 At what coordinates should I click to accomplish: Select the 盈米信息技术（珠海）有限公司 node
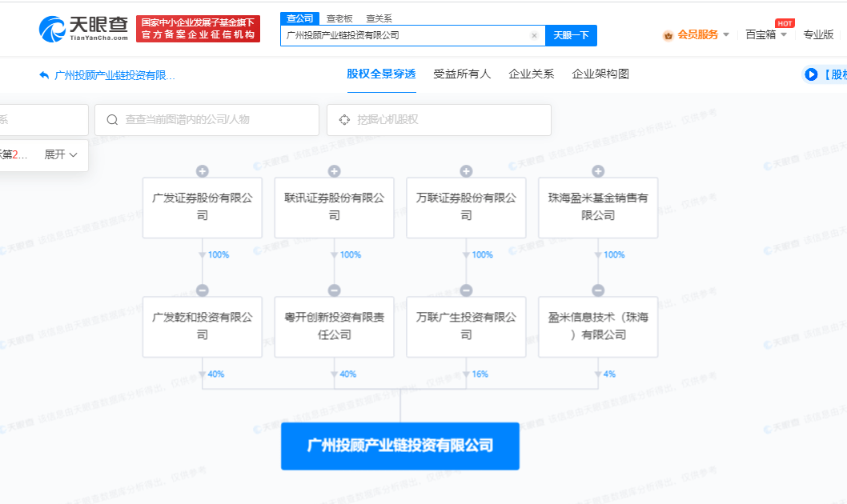tap(598, 326)
